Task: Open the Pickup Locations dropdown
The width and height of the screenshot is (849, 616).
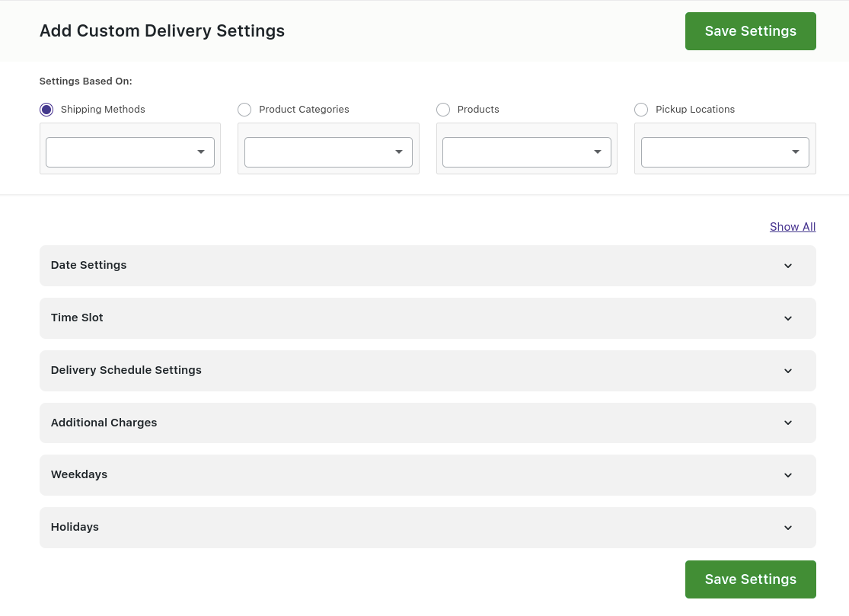Action: click(725, 152)
